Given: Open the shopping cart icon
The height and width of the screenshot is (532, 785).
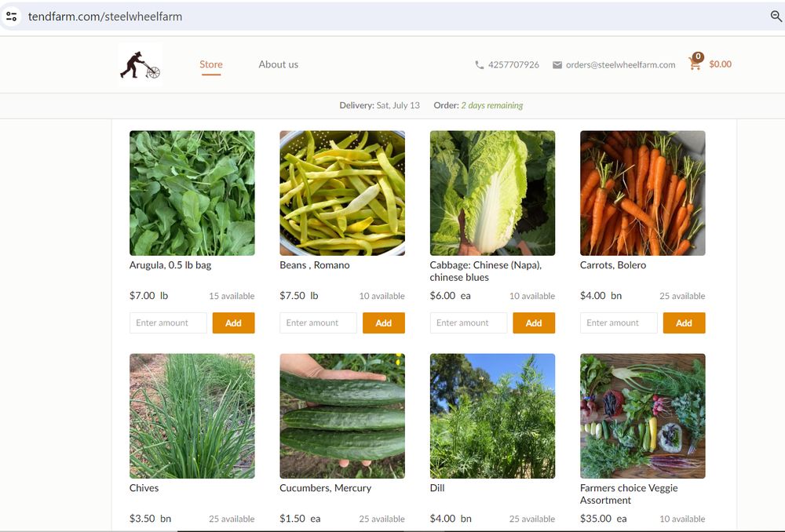Looking at the screenshot, I should (696, 62).
